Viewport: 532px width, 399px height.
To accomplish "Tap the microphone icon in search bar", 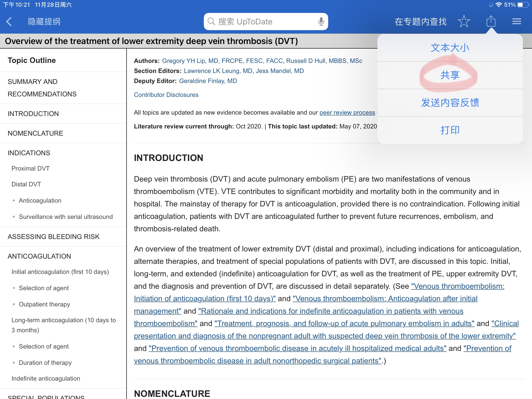I will point(321,22).
